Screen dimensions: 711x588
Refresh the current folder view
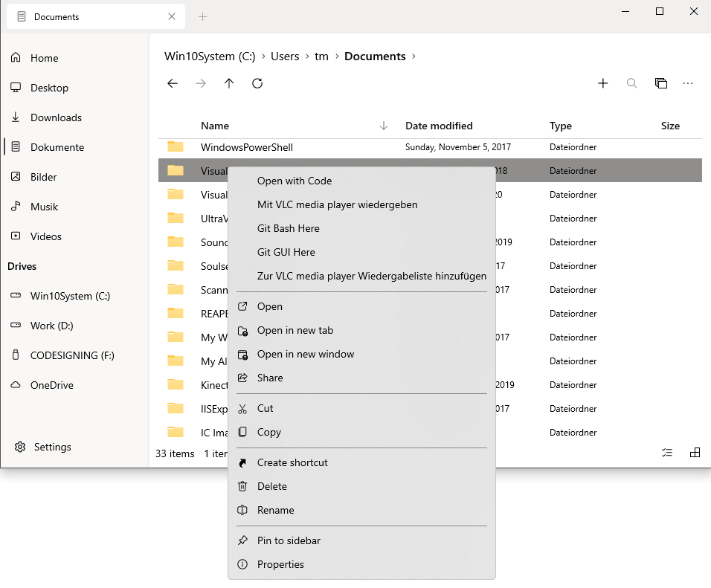pos(257,83)
